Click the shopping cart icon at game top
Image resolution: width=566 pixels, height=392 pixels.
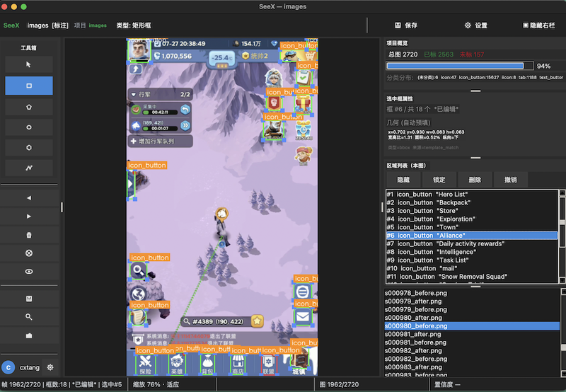point(310,56)
